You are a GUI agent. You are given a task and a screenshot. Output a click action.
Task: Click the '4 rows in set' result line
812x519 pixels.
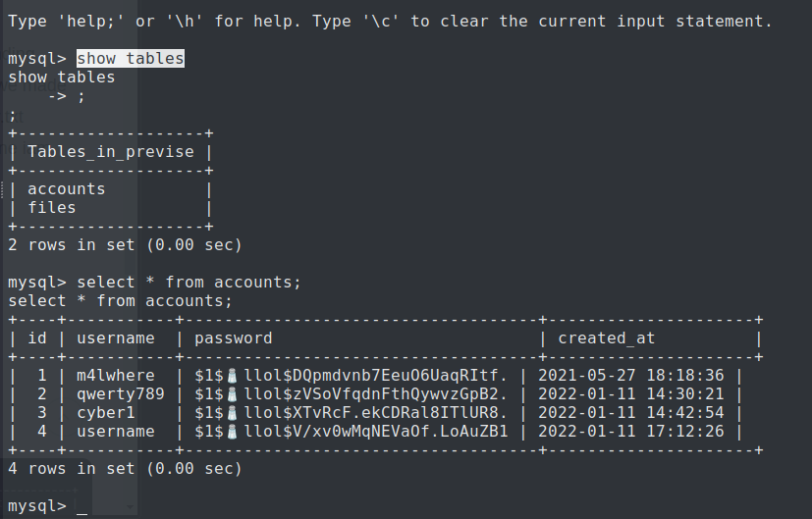point(125,469)
